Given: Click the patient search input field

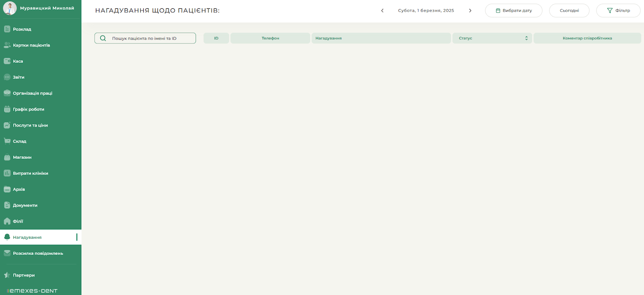Looking at the screenshot, I should pos(151,38).
